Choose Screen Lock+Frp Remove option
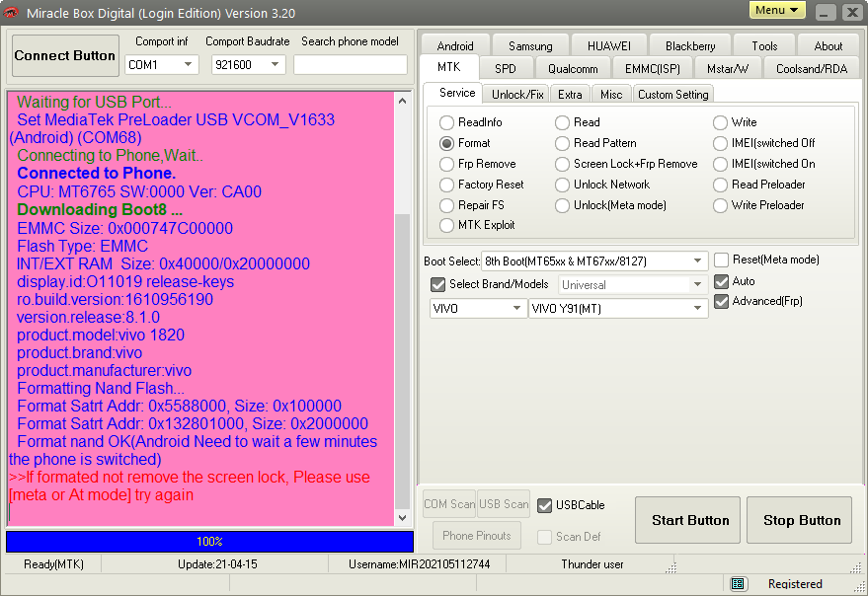Screen dimensions: 868x596 626,165
